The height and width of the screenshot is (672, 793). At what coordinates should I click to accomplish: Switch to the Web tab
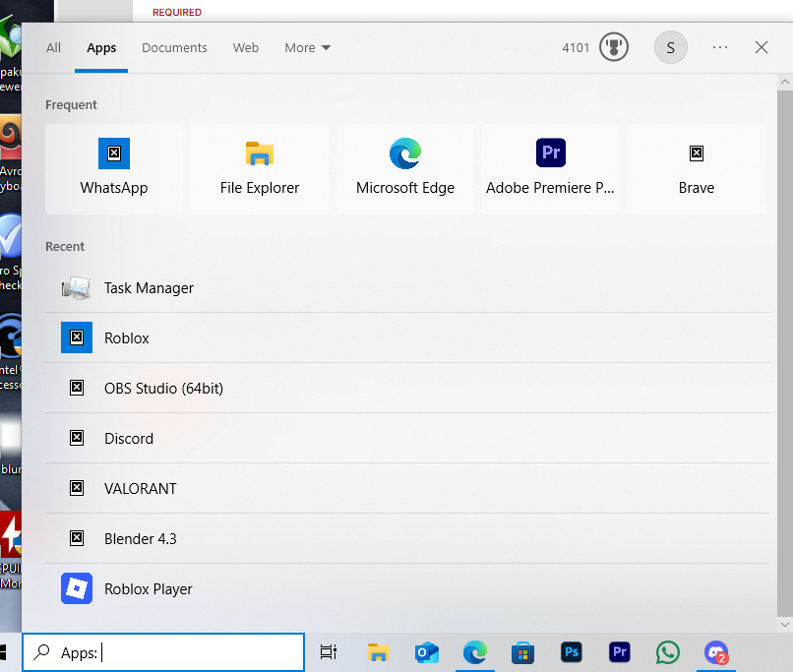pyautogui.click(x=246, y=47)
